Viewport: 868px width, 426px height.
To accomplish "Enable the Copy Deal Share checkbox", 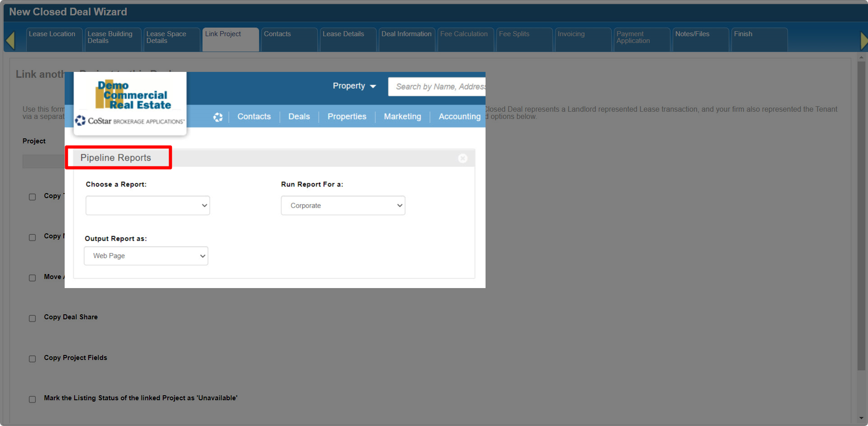I will (33, 318).
